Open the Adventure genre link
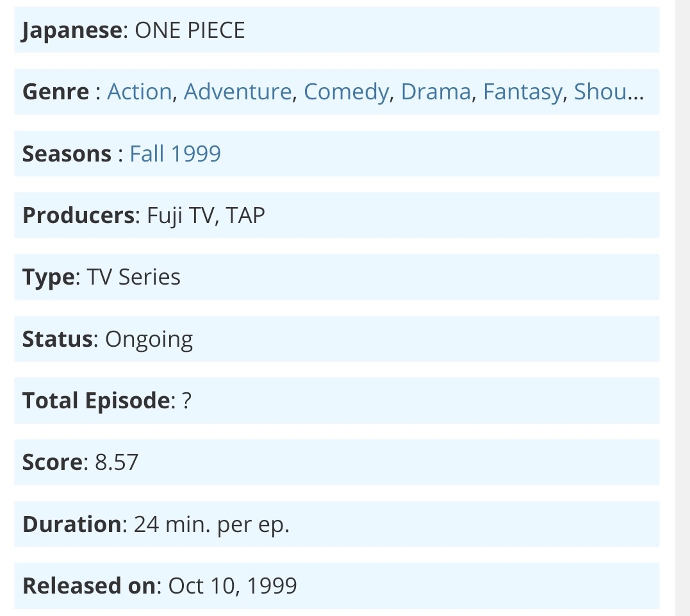Screen dimensions: 690x616 [x=238, y=92]
